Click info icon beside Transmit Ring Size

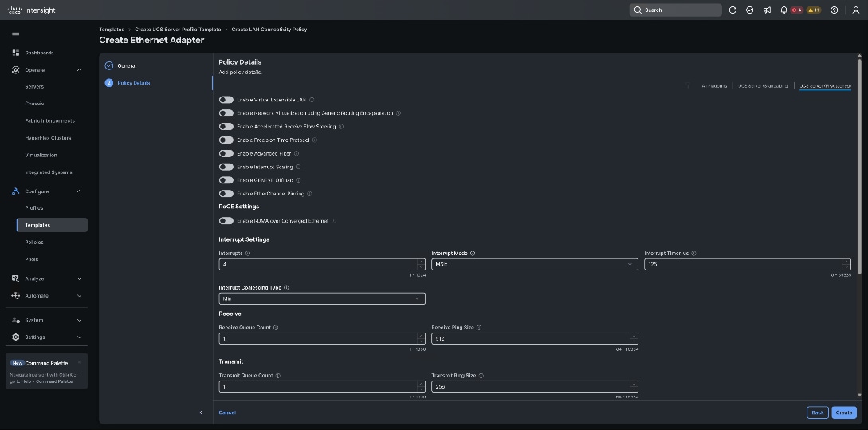(481, 375)
